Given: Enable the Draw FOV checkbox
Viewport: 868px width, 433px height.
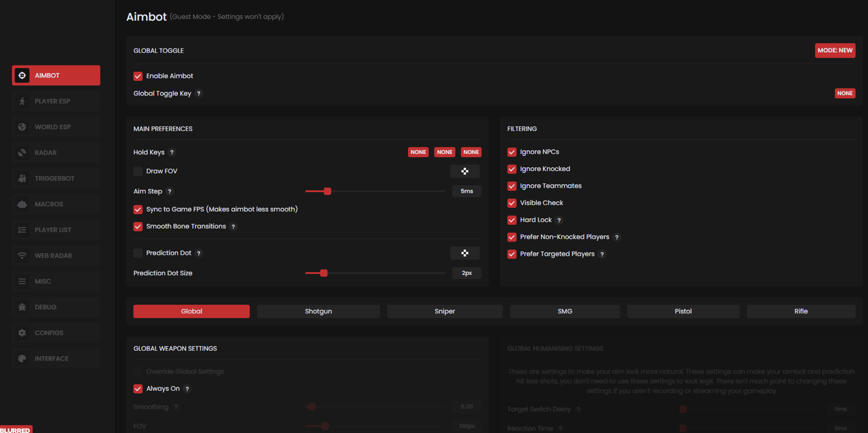Looking at the screenshot, I should tap(138, 171).
